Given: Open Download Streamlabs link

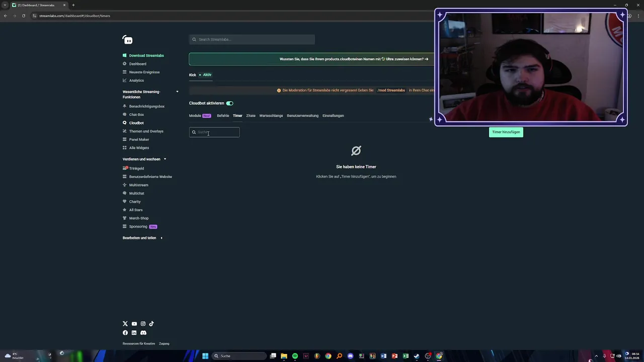Looking at the screenshot, I should point(146,55).
